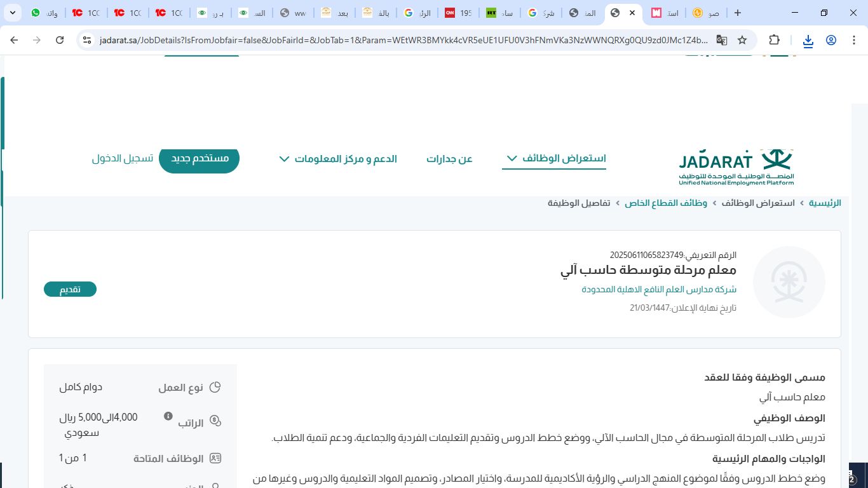Image resolution: width=868 pixels, height=488 pixels.
Task: Click the end date 21/03/1447
Action: coord(649,308)
